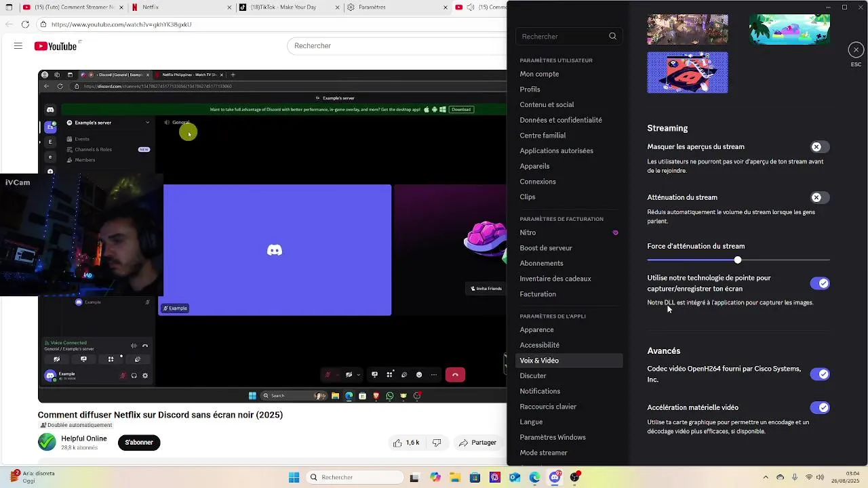Open Helpful Online channel name link

tap(84, 439)
